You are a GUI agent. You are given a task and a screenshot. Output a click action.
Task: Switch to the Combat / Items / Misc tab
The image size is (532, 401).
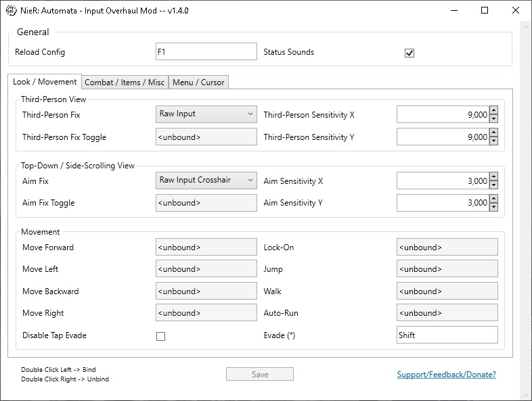coord(125,82)
